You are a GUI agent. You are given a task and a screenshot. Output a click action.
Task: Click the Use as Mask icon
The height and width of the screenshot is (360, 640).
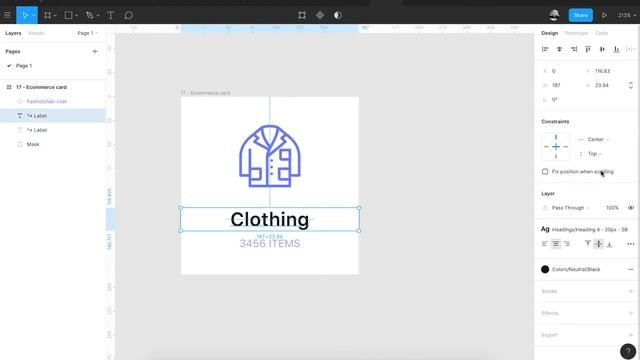[x=338, y=15]
